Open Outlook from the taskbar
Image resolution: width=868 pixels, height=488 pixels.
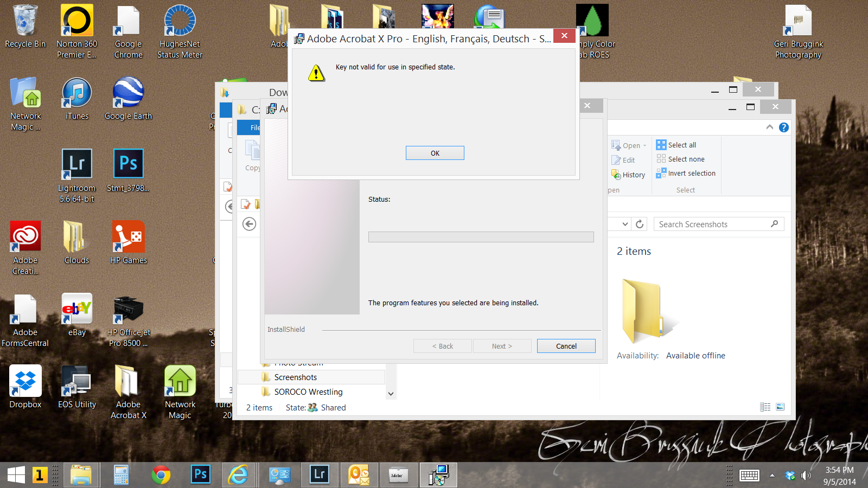point(359,475)
